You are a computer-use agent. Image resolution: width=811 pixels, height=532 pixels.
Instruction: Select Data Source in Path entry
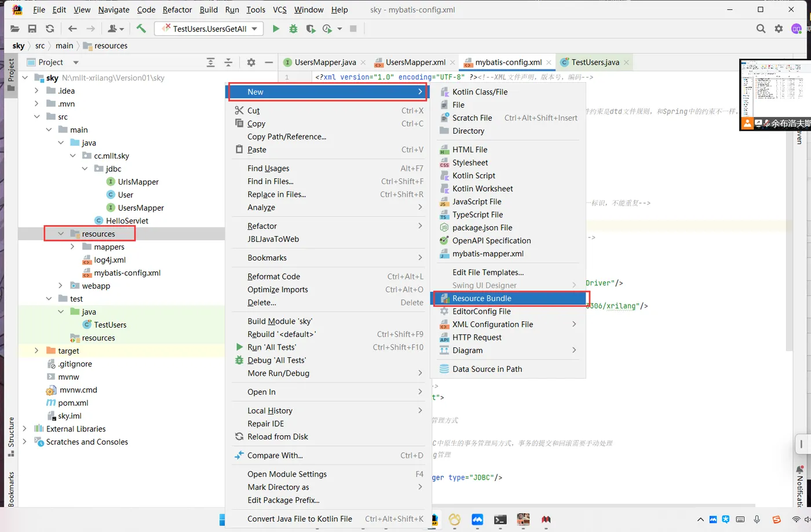508,369
